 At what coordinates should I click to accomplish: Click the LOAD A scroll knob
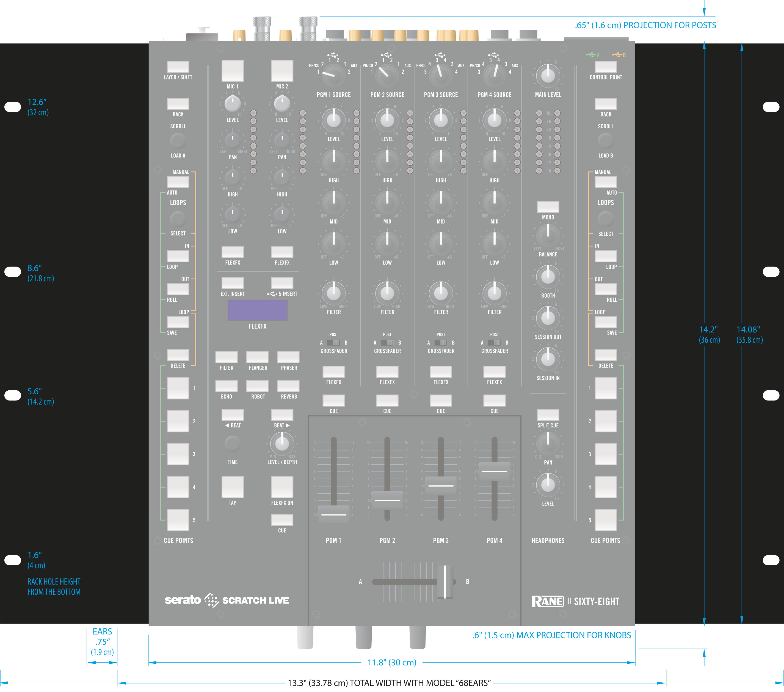point(178,141)
